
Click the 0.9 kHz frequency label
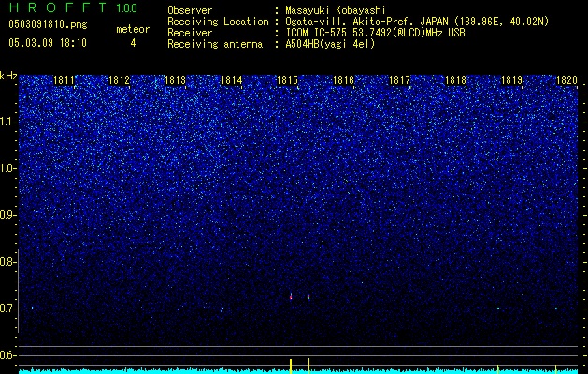click(x=7, y=215)
